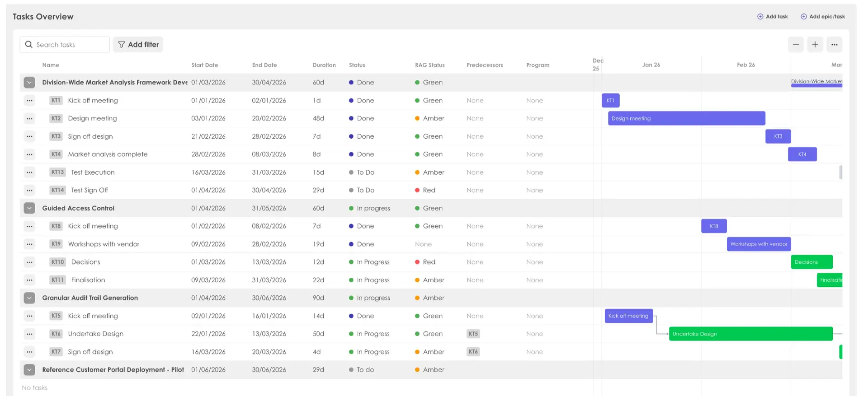This screenshot has height=396, width=868.
Task: Click 50d duration of Undertake Design
Action: (x=319, y=334)
